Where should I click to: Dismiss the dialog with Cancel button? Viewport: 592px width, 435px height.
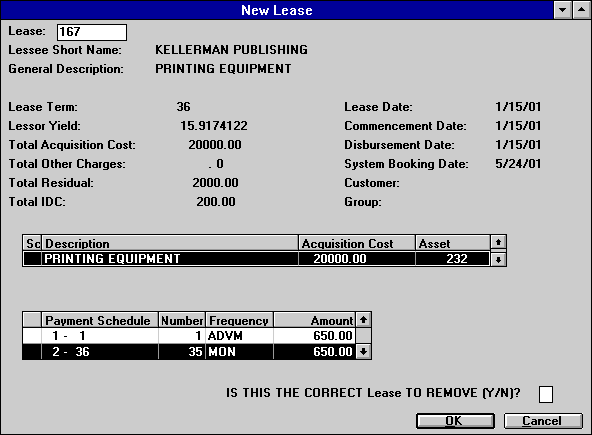543,421
